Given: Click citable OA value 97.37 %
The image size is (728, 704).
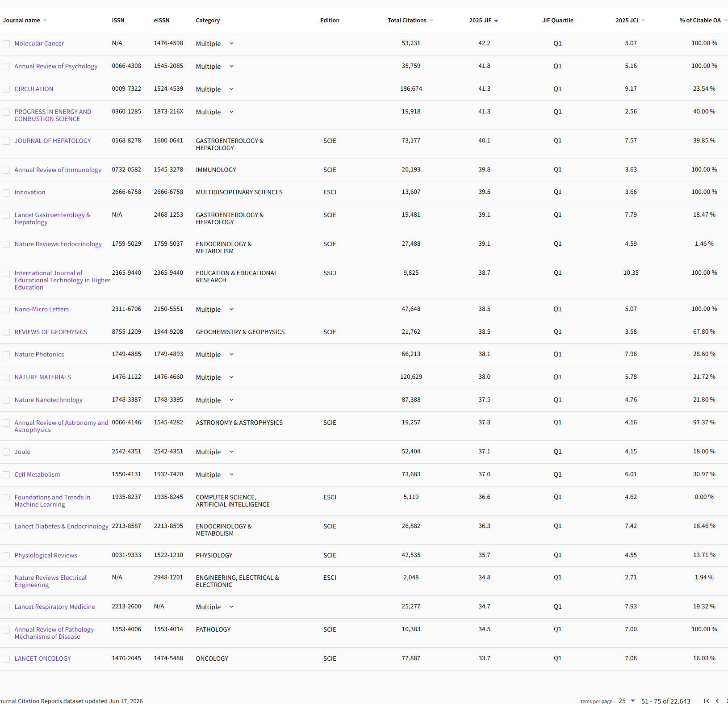Looking at the screenshot, I should 704,423.
